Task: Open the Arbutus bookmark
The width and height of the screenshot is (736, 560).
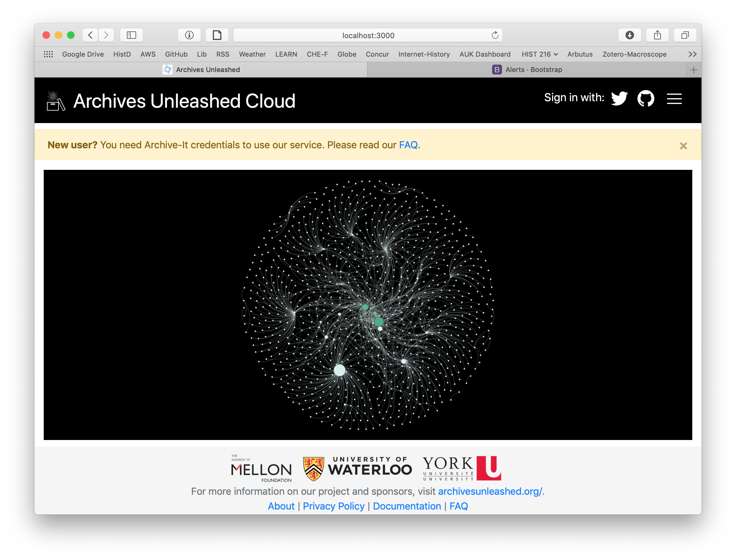Action: (x=580, y=54)
